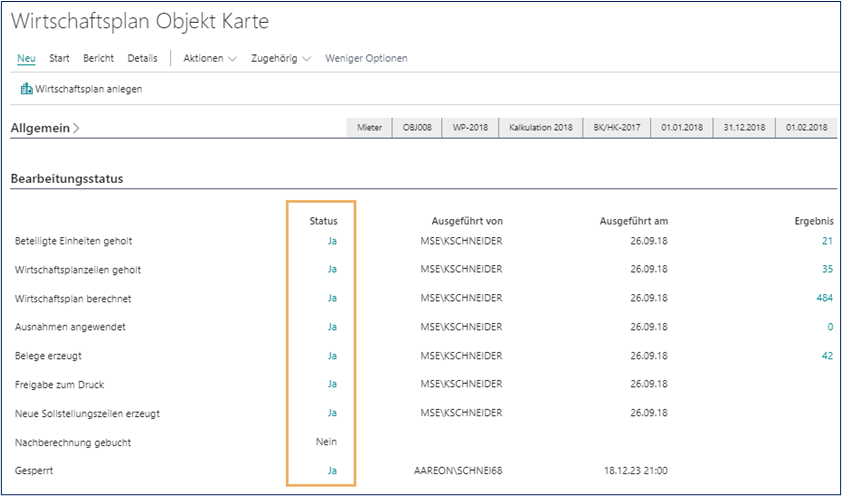842x496 pixels.
Task: Switch to the Start tab
Action: [59, 58]
